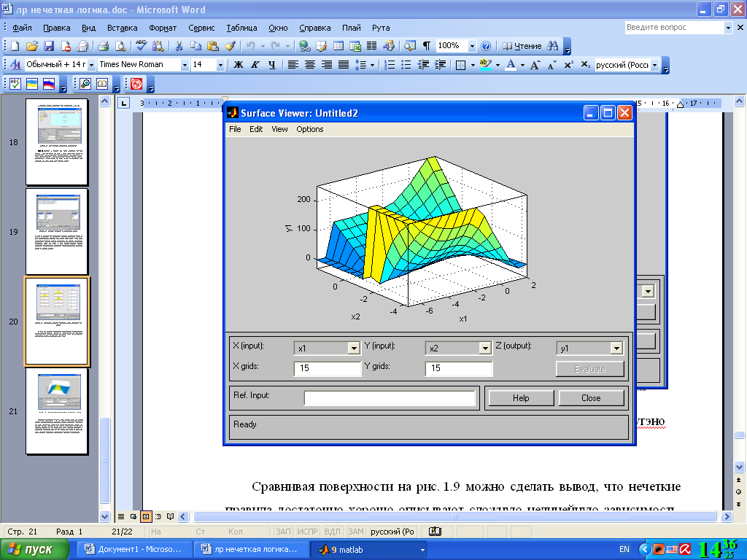Open Z (output) y1 dropdown
This screenshot has height=560, width=747.
616,349
